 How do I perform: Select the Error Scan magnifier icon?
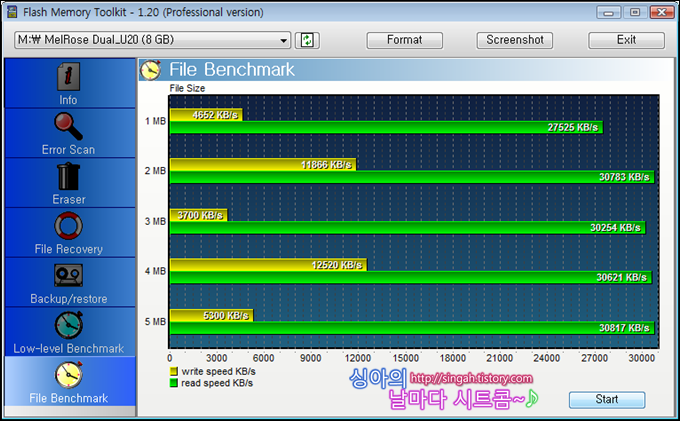point(69,126)
